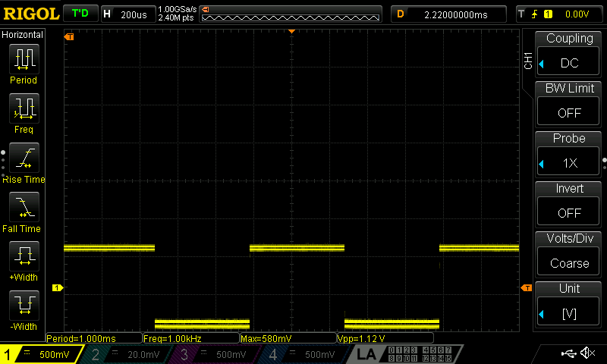
Task: Select the -Width measurement icon
Action: tap(24, 305)
